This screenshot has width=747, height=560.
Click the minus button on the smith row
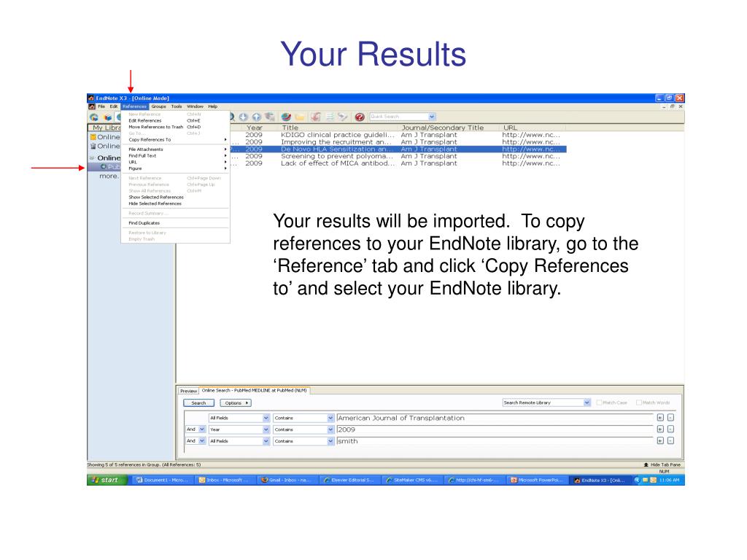671,441
